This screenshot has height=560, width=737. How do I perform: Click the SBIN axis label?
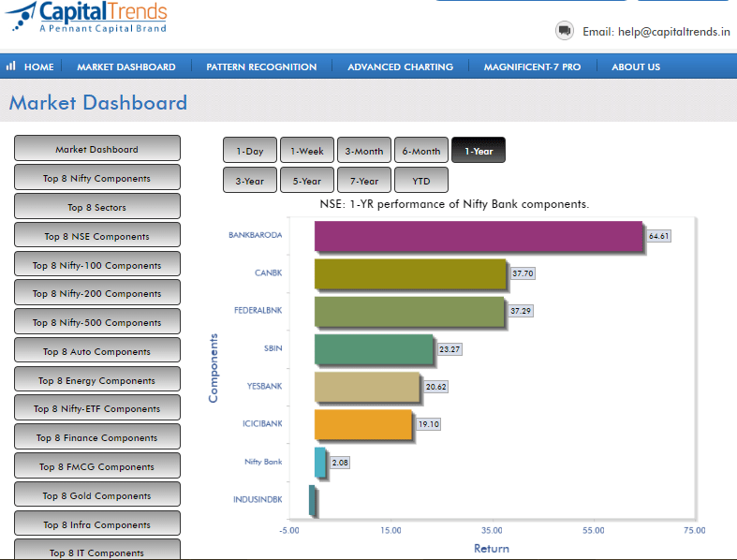tap(273, 348)
